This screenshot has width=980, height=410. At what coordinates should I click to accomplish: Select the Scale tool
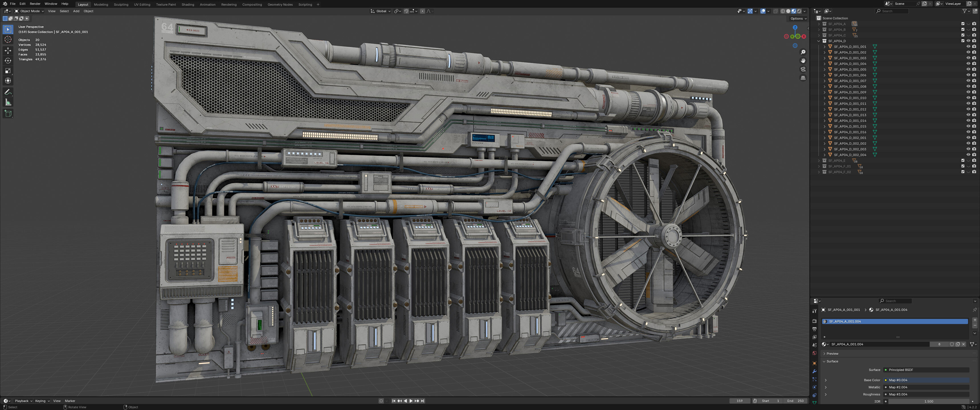pos(8,71)
